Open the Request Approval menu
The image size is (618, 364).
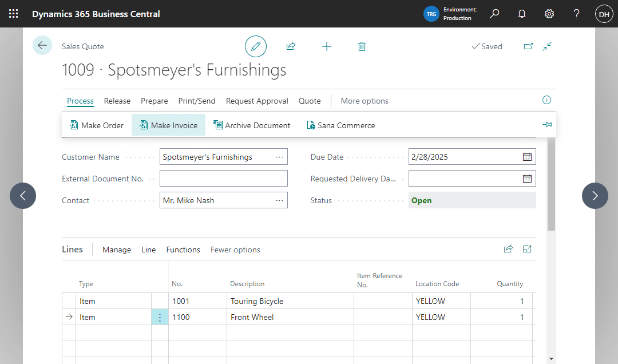point(257,101)
